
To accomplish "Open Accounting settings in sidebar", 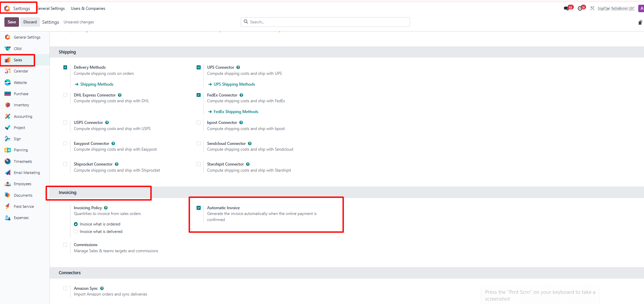I will pos(25,116).
